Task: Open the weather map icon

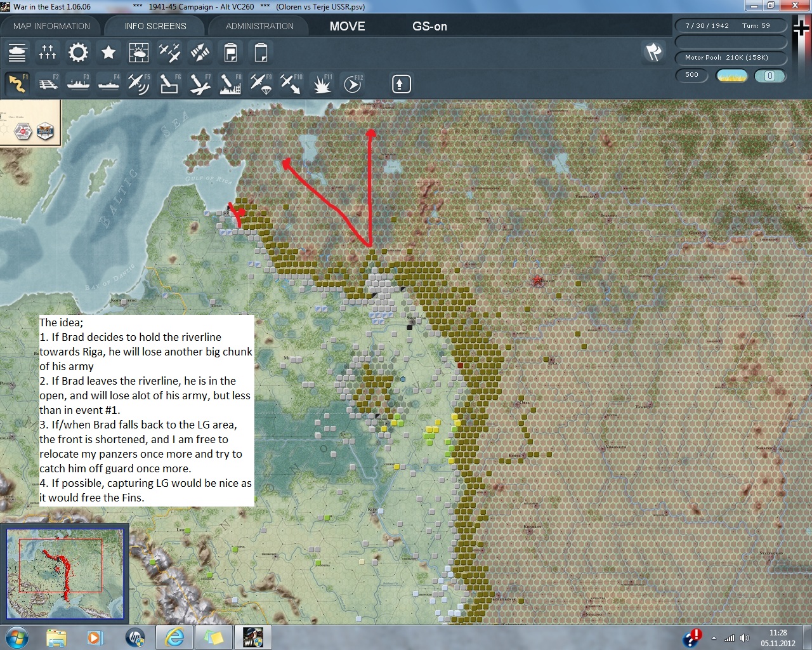Action: 139,52
